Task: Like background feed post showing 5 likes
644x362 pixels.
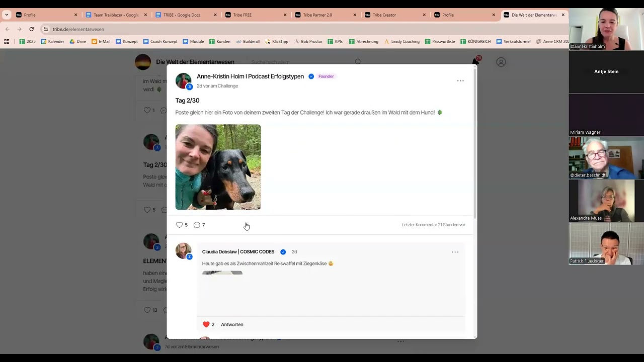Action: point(147,210)
